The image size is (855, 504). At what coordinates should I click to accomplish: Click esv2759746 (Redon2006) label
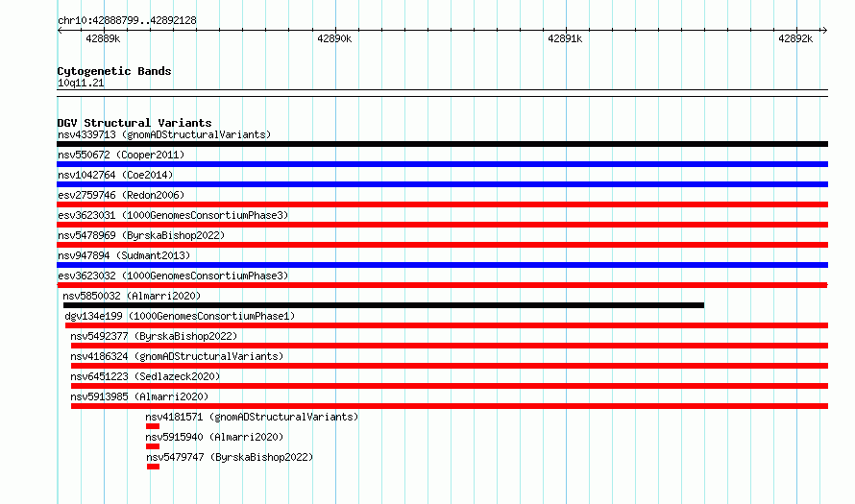(121, 195)
